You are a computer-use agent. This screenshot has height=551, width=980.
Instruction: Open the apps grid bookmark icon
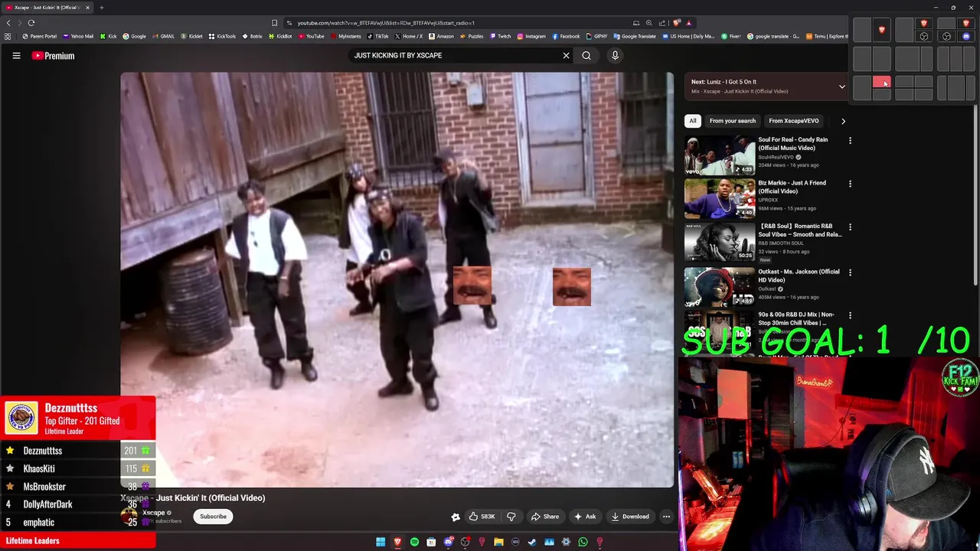(x=8, y=36)
